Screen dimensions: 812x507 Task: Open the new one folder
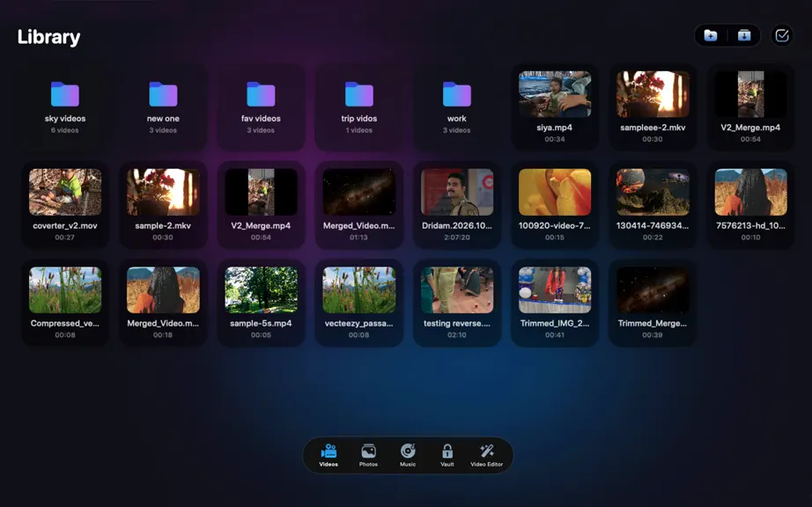click(163, 107)
